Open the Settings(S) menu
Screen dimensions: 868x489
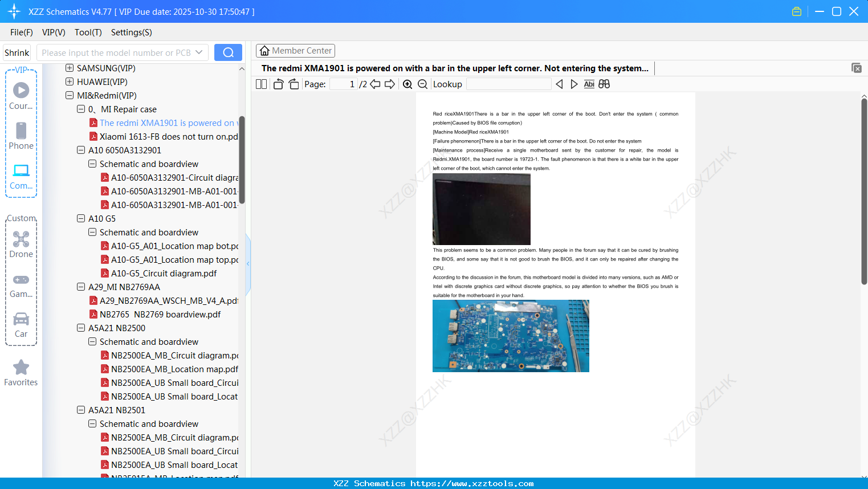(132, 32)
